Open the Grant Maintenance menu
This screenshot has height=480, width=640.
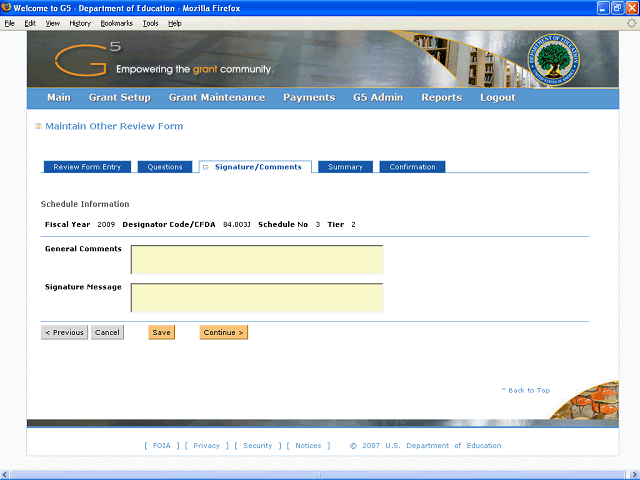pos(217,98)
